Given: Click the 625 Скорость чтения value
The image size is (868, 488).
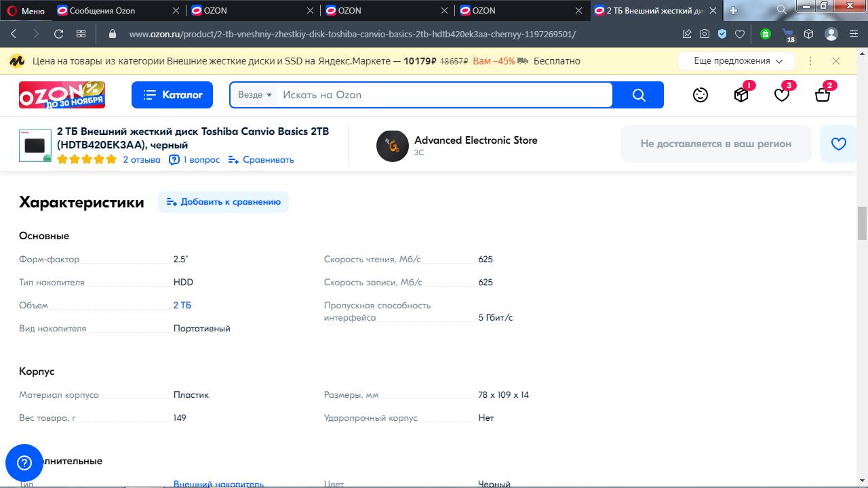Looking at the screenshot, I should click(486, 260).
